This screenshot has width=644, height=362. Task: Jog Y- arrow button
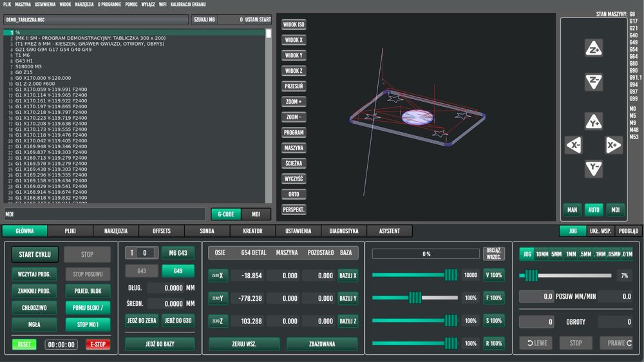pos(594,168)
